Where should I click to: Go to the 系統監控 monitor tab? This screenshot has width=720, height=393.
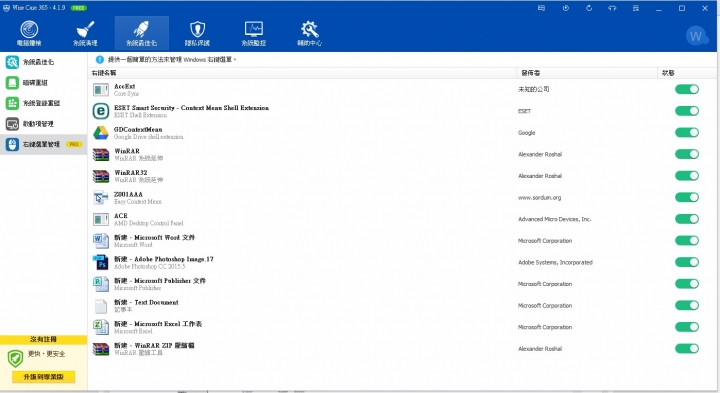(253, 33)
